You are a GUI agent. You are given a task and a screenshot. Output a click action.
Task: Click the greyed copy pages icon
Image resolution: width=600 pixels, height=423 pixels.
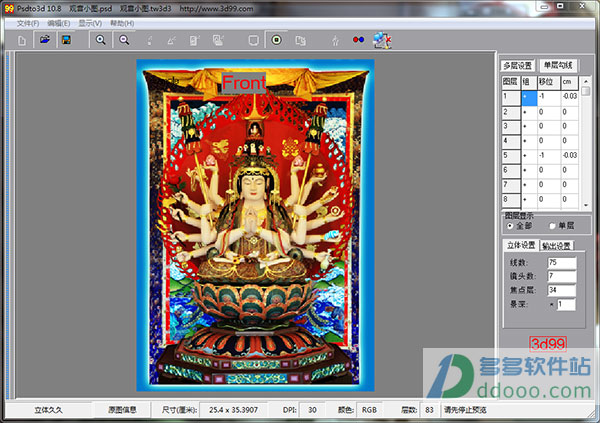[x=300, y=40]
